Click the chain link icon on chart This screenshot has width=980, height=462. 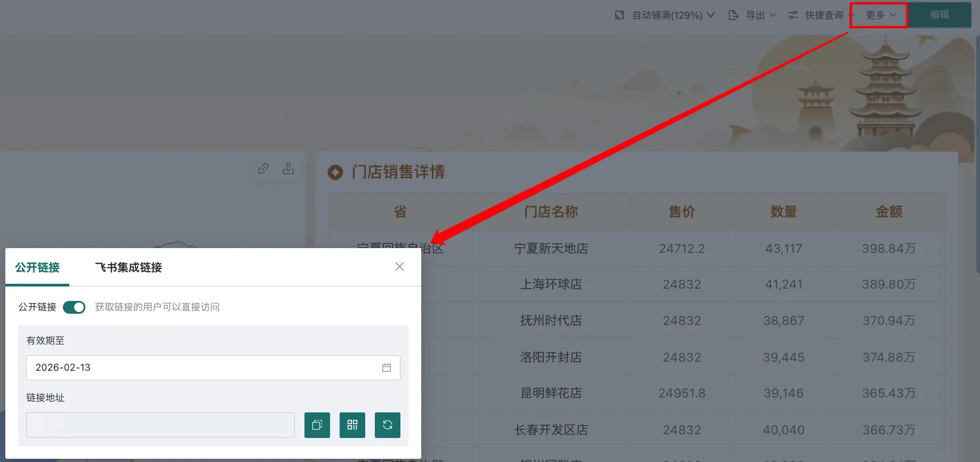[263, 169]
